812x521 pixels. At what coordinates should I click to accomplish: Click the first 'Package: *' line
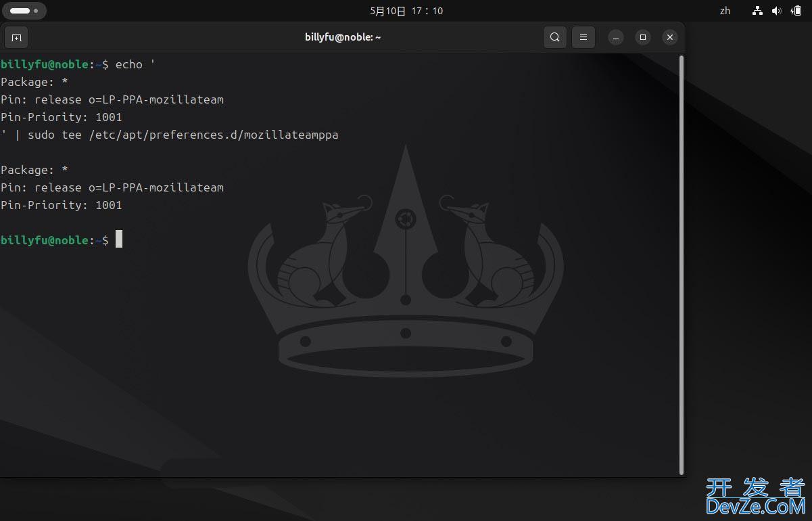[x=34, y=82]
